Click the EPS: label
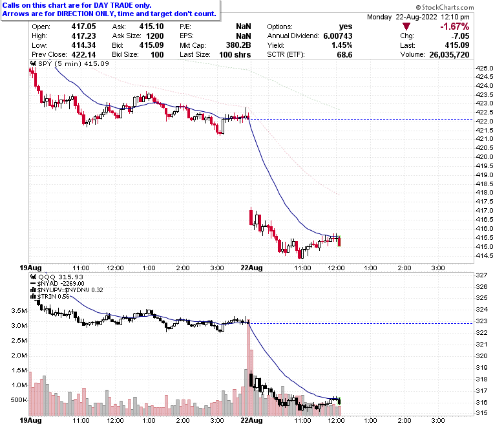The height and width of the screenshot is (426, 504). [x=186, y=36]
